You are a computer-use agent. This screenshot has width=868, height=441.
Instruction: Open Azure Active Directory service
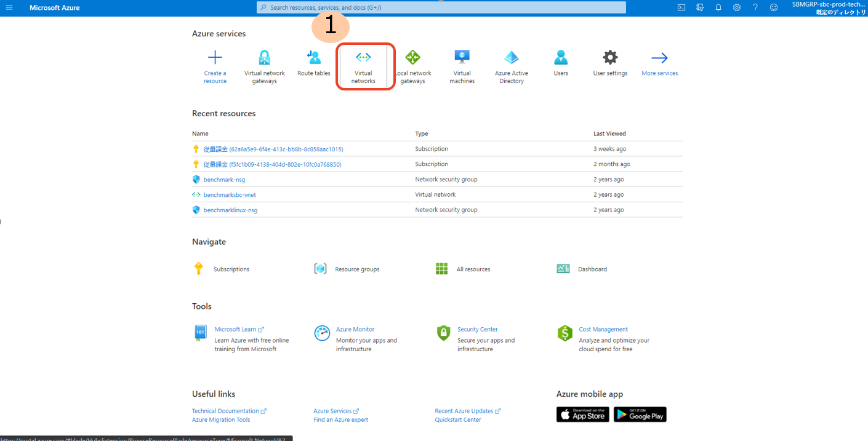click(512, 67)
